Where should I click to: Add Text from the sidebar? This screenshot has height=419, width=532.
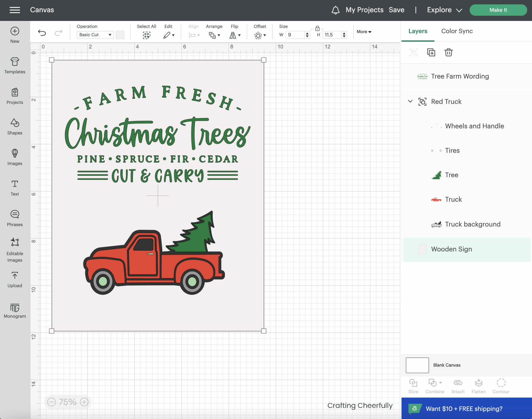click(15, 188)
